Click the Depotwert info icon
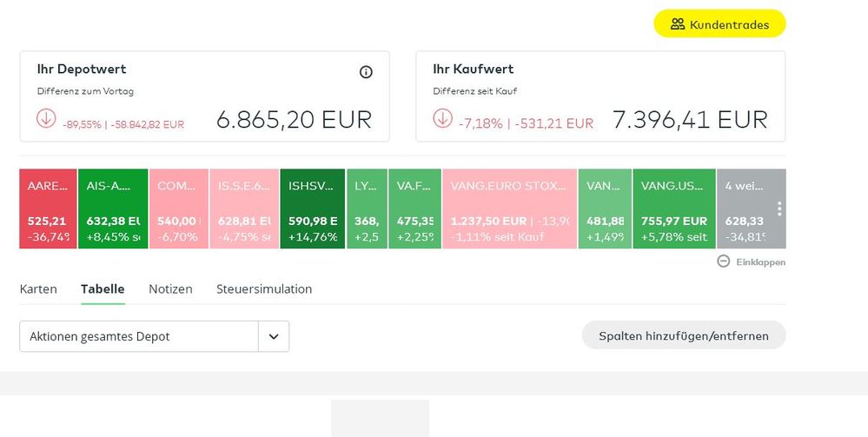This screenshot has width=868, height=437. coord(366,72)
